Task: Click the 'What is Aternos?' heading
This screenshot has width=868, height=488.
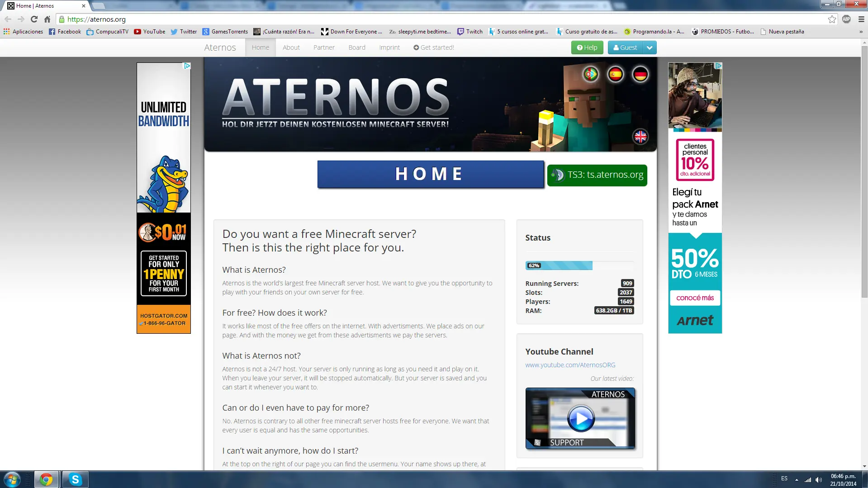Action: 254,270
